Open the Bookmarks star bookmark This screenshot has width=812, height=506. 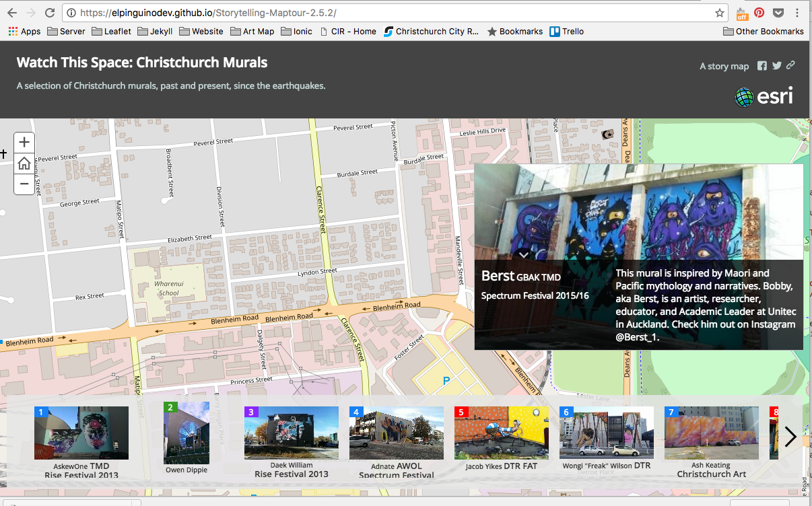[x=515, y=31]
